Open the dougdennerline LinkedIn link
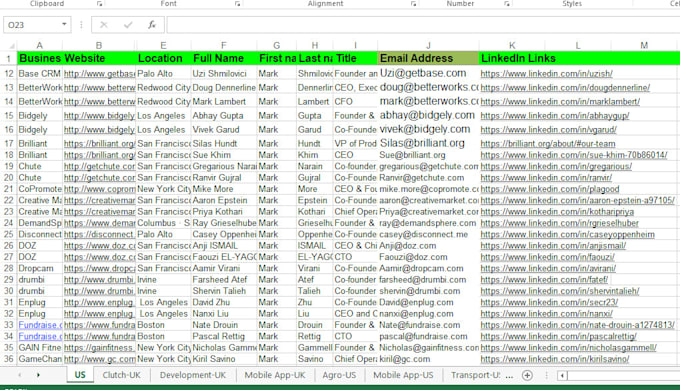Image resolution: width=680 pixels, height=390 pixels. (565, 88)
